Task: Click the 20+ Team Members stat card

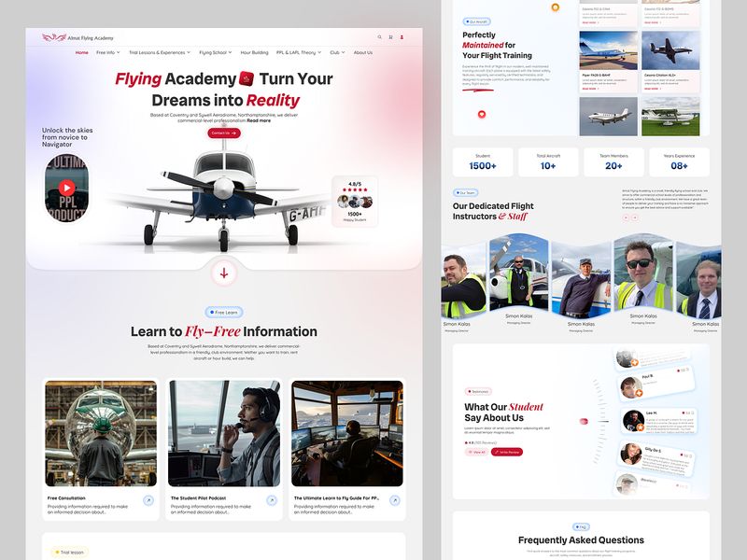Action: tap(613, 162)
